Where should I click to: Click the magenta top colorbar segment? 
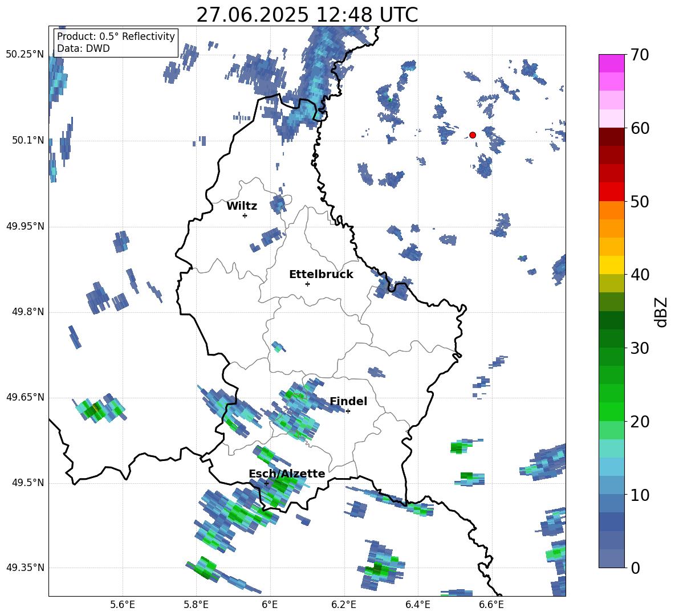pyautogui.click(x=611, y=64)
